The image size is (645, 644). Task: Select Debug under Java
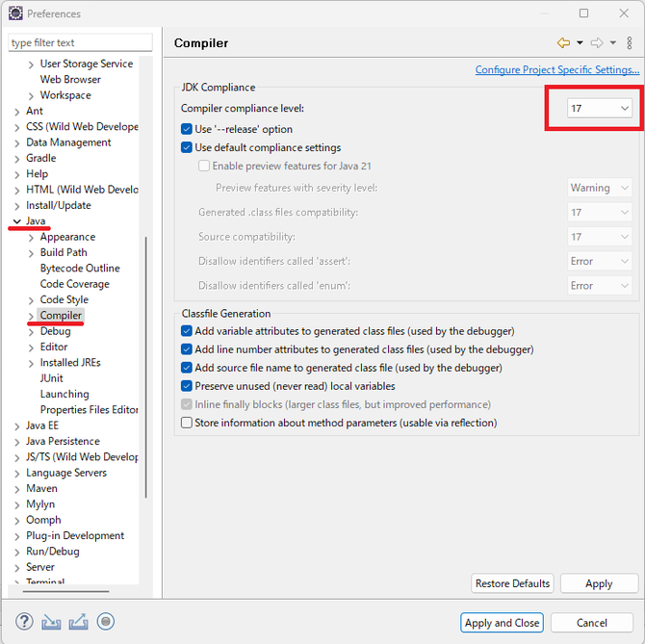click(56, 331)
